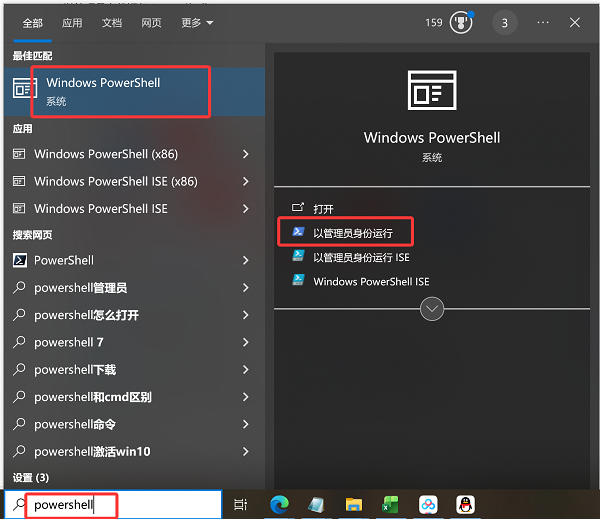Click icon left of 'Windows PowerShell ISE' list row
The width and height of the screenshot is (600, 519).
click(19, 209)
